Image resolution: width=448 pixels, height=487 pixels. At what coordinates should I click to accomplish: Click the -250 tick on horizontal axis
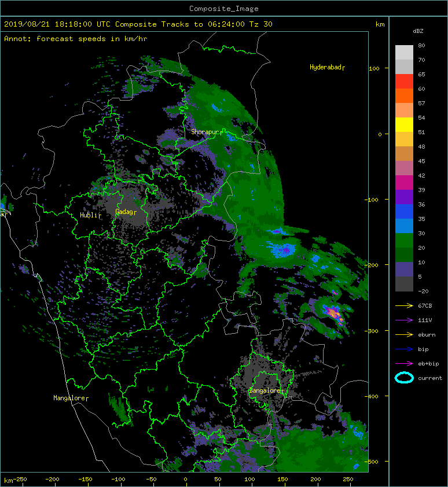point(20,479)
